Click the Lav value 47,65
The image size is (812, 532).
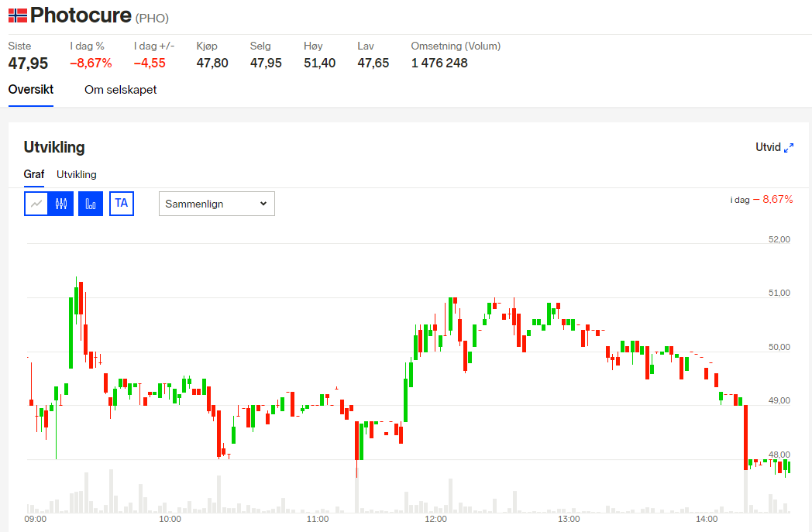click(x=373, y=63)
